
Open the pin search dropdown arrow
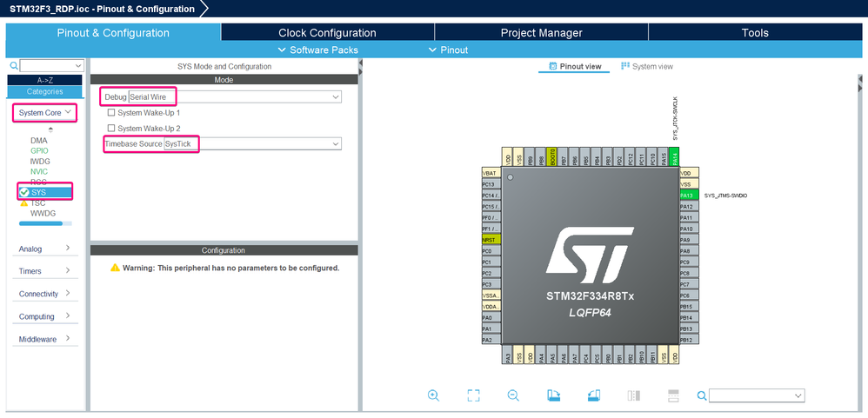click(798, 395)
